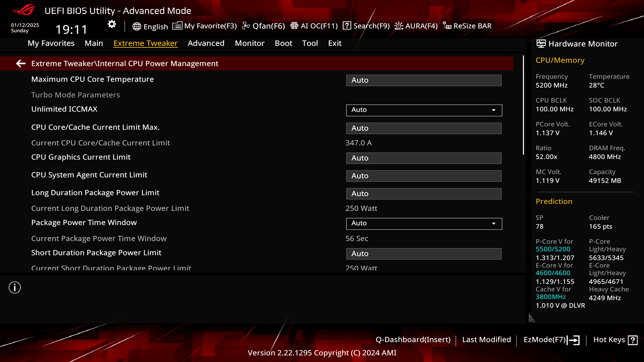The height and width of the screenshot is (362, 644).
Task: Toggle ReSize BAR setting
Action: (468, 25)
